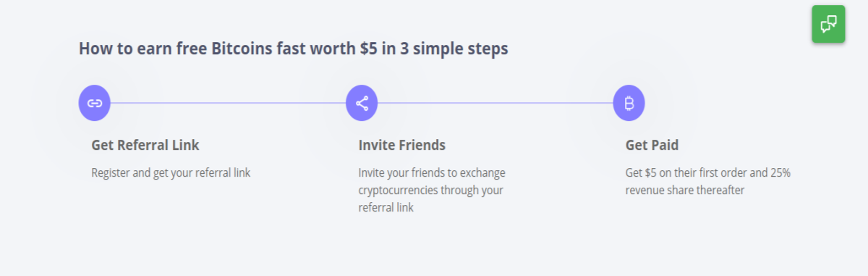The height and width of the screenshot is (276, 868).
Task: Click the purple share step icon
Action: pyautogui.click(x=362, y=103)
